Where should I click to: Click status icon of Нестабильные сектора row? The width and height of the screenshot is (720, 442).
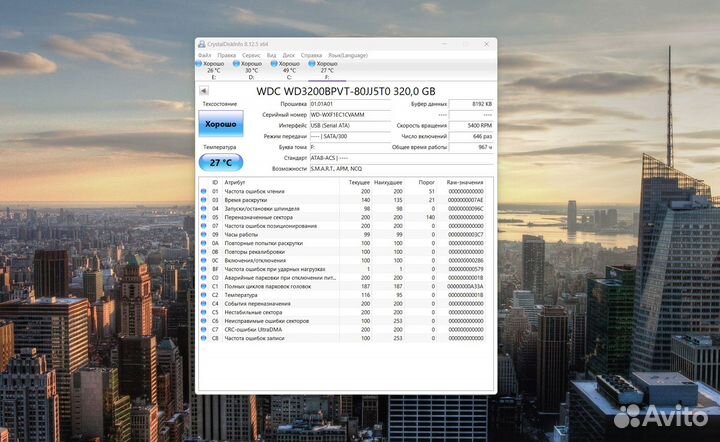pyautogui.click(x=203, y=313)
